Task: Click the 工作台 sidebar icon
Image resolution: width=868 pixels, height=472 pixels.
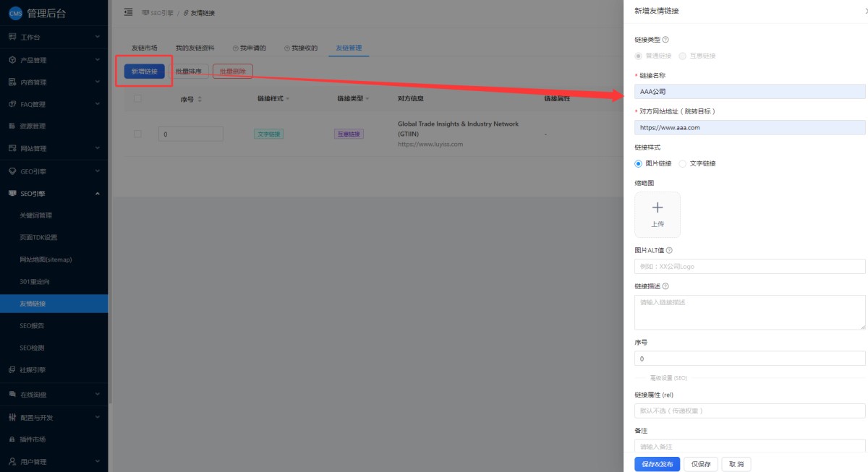Action: coord(12,37)
